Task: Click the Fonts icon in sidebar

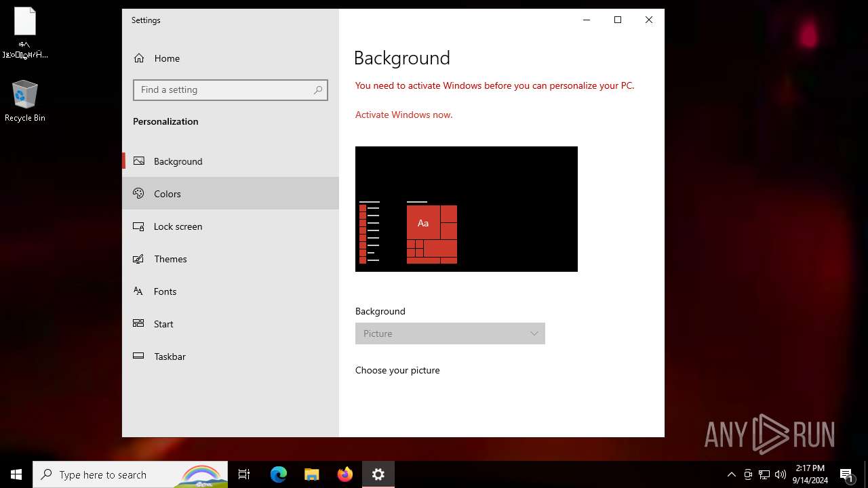Action: tap(139, 291)
